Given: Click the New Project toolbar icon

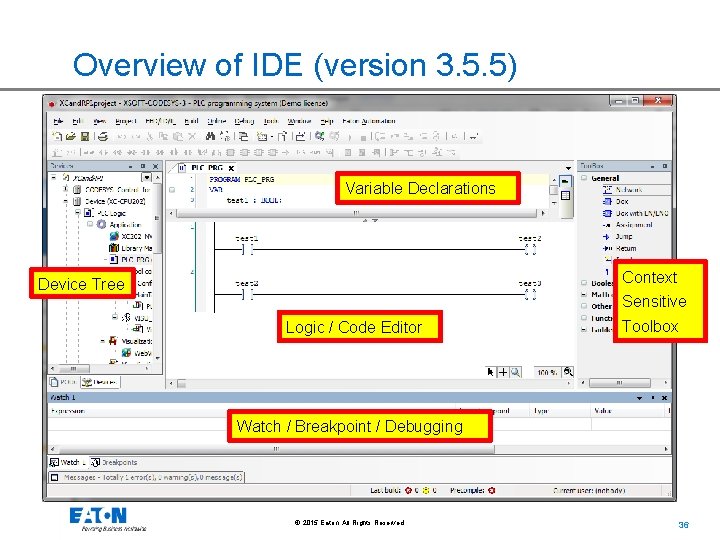Looking at the screenshot, I should 57,136.
